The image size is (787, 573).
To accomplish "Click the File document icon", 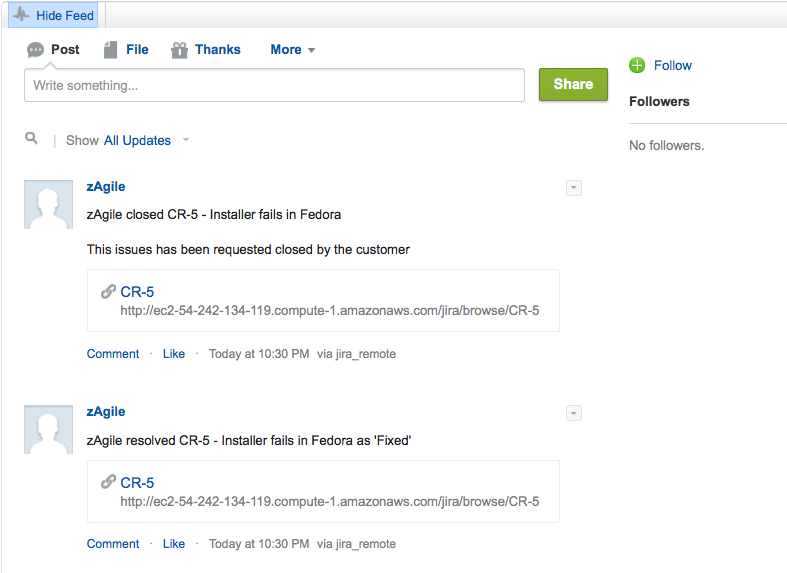I will point(111,50).
